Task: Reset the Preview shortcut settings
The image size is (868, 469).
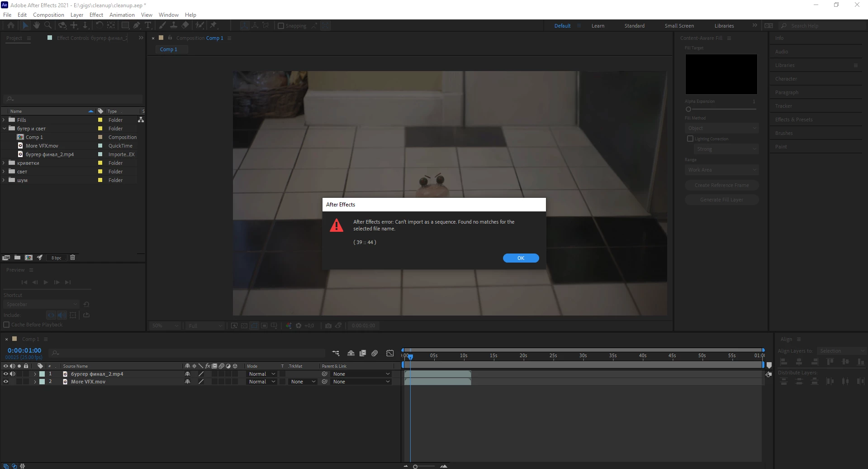Action: point(86,304)
